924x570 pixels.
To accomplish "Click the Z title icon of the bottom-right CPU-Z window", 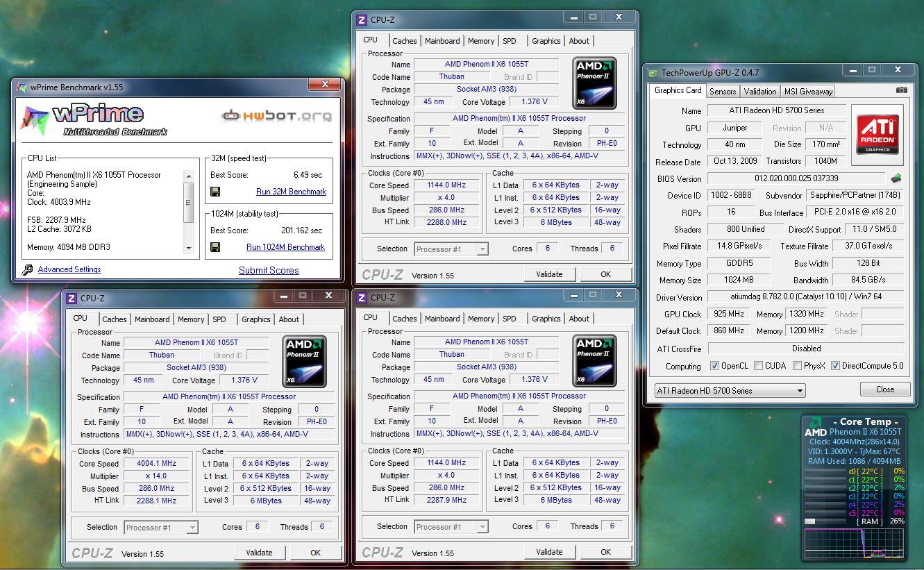I will (x=362, y=298).
